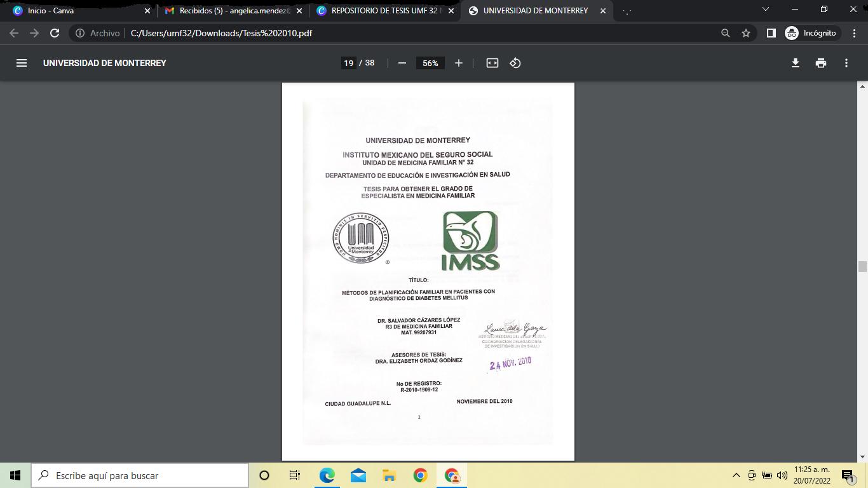Close the UNIVERSIDAD DE MONTERREY tab
The width and height of the screenshot is (868, 488).
click(x=602, y=11)
